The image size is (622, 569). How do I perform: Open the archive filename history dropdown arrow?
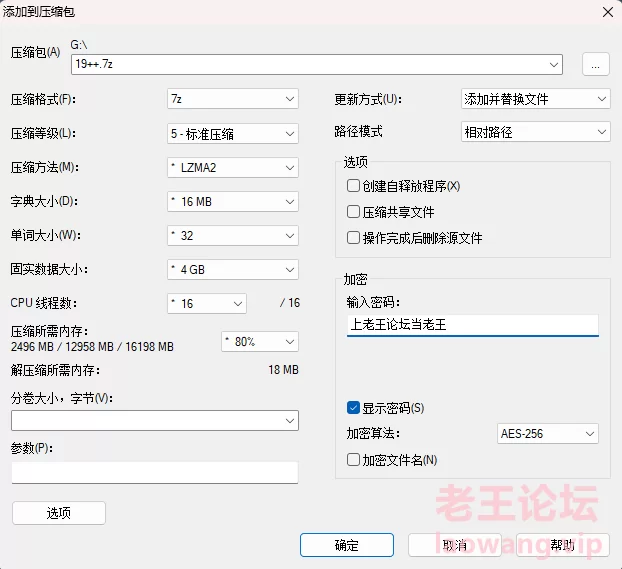tap(554, 64)
